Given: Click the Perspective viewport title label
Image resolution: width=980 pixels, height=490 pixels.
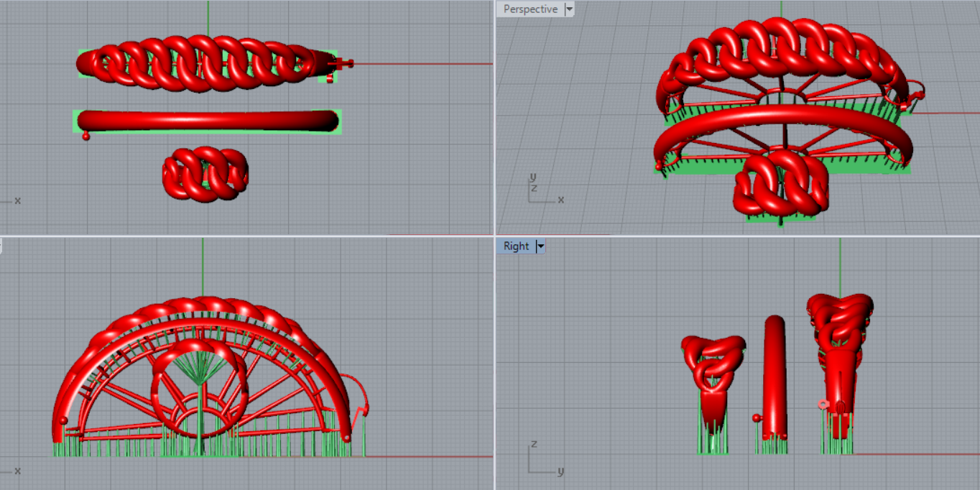Looking at the screenshot, I should tap(530, 9).
